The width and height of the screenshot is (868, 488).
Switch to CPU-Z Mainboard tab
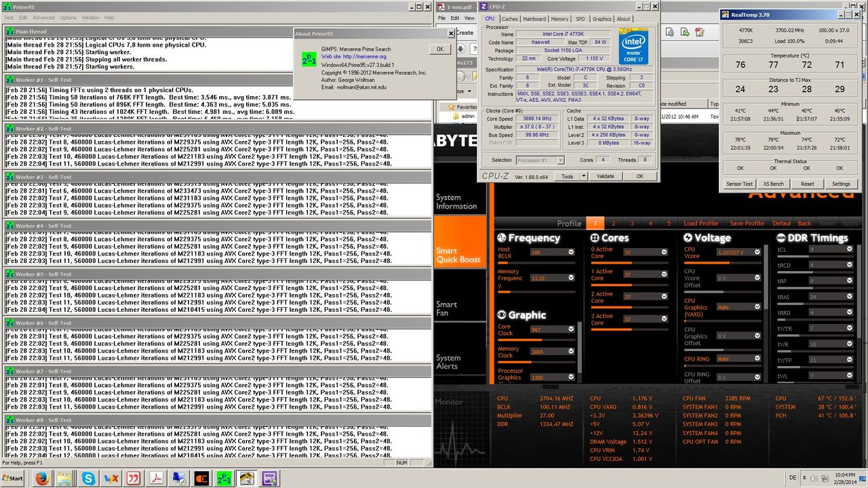click(534, 19)
